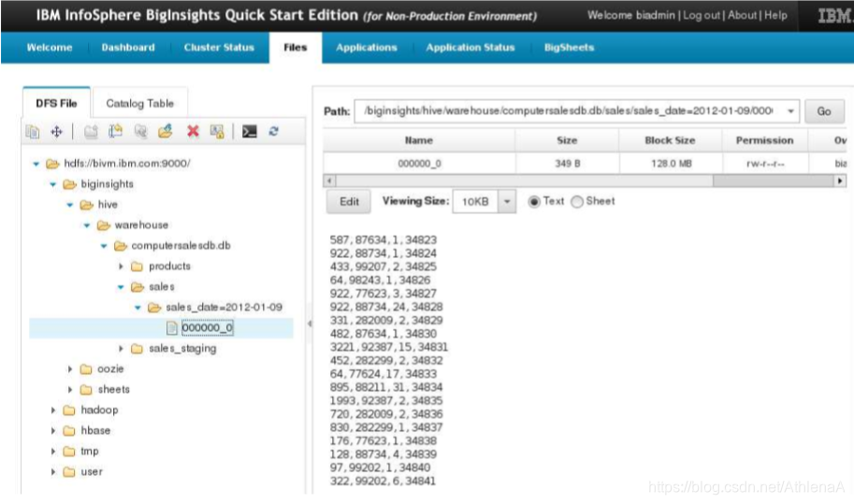Viewport: 854px width, 504px height.
Task: Open the Dashboard tab
Action: [128, 48]
